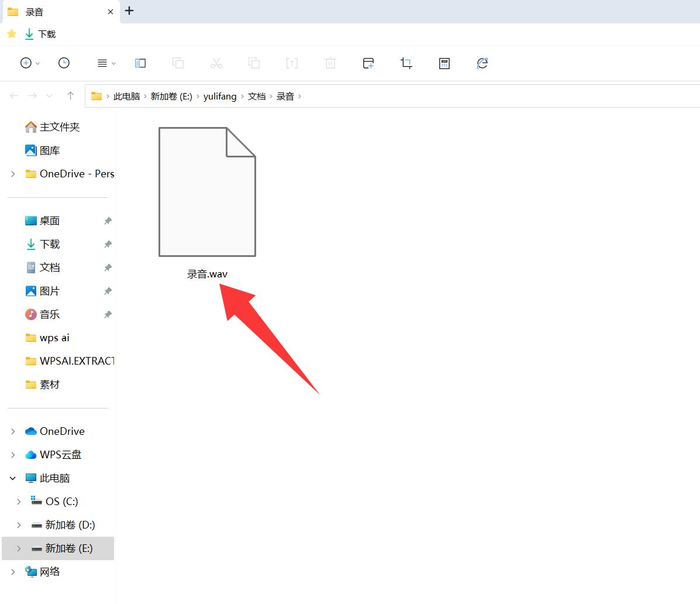Navigate to yulifang in the address bar
Image resolution: width=700 pixels, height=604 pixels.
220,97
